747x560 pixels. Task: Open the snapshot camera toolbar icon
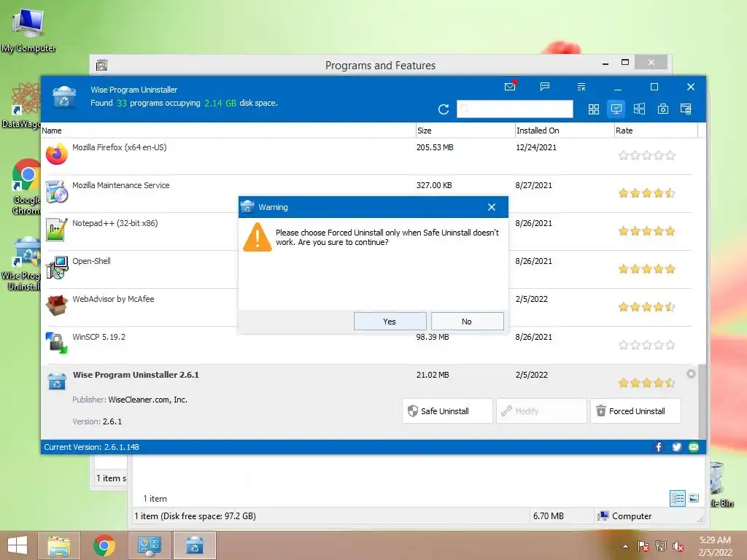pyautogui.click(x=662, y=109)
